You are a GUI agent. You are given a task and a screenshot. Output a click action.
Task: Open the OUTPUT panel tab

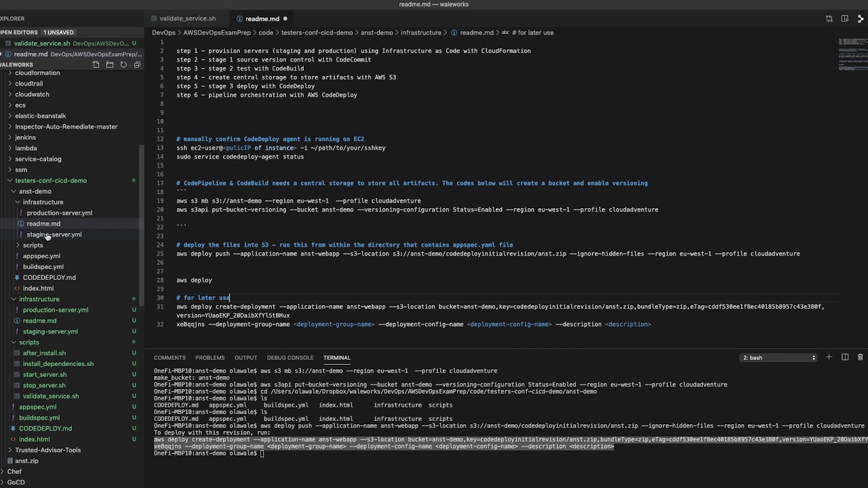[x=245, y=357]
